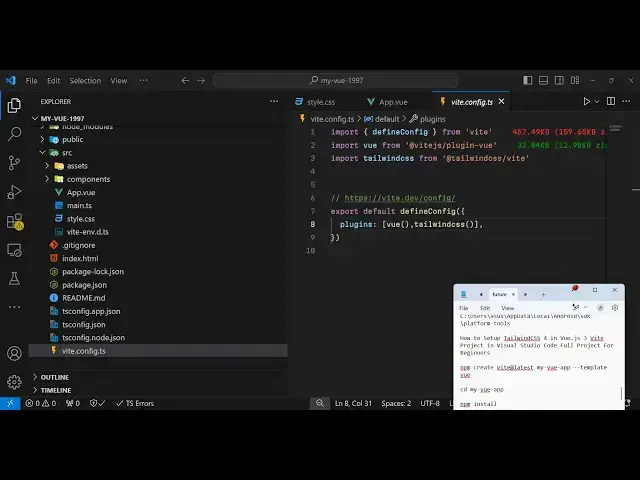Show more menu bar items

click(143, 80)
